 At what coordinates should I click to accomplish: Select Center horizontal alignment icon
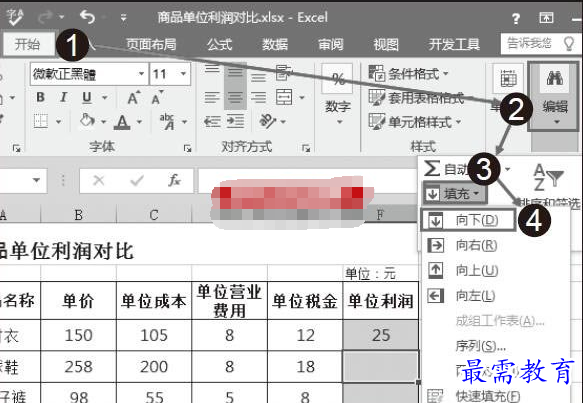coord(235,98)
